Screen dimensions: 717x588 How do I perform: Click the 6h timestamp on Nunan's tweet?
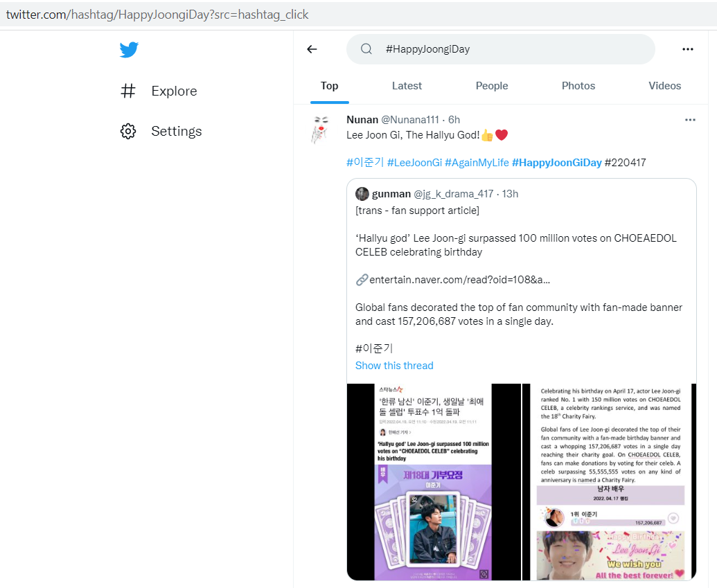pos(454,120)
